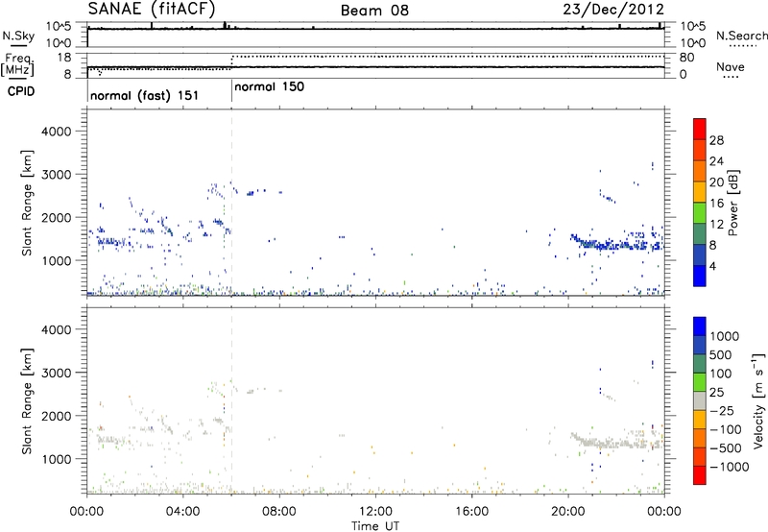Pick the teal Power segment between 8 and 12
The image size is (768, 532).
(700, 233)
